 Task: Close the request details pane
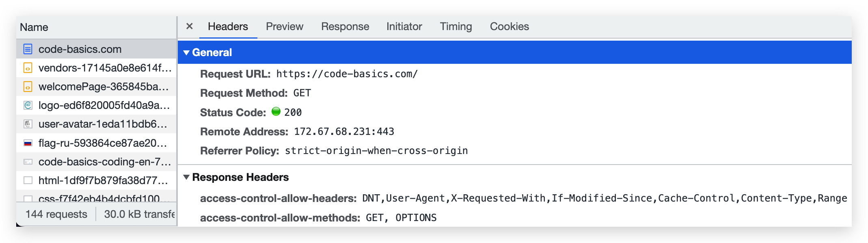(189, 26)
